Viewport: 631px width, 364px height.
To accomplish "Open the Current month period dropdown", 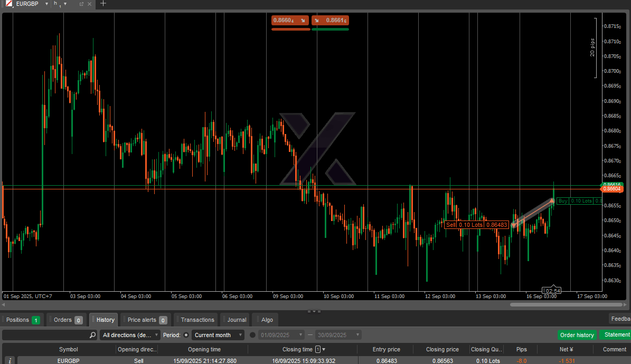I will [x=218, y=335].
